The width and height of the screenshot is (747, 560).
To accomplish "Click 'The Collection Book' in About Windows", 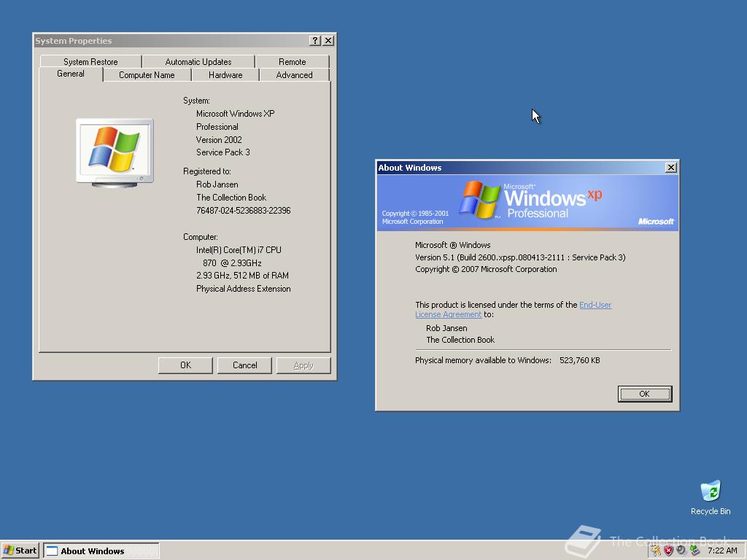I will pyautogui.click(x=460, y=340).
